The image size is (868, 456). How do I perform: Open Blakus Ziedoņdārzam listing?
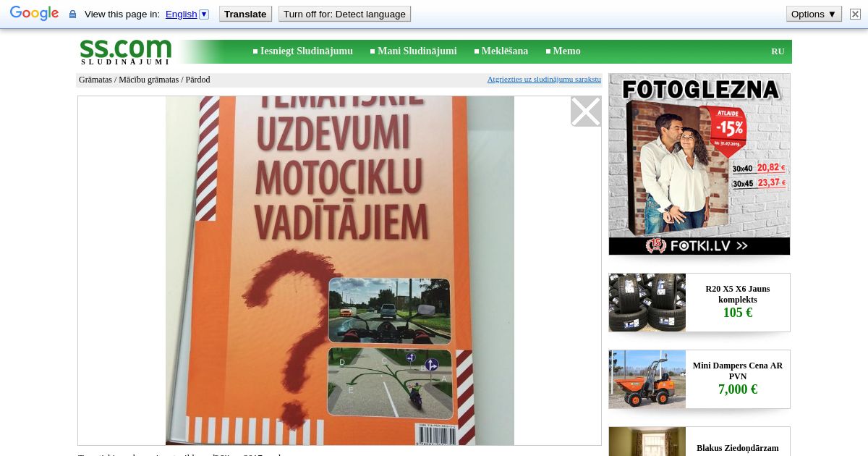pos(738,448)
